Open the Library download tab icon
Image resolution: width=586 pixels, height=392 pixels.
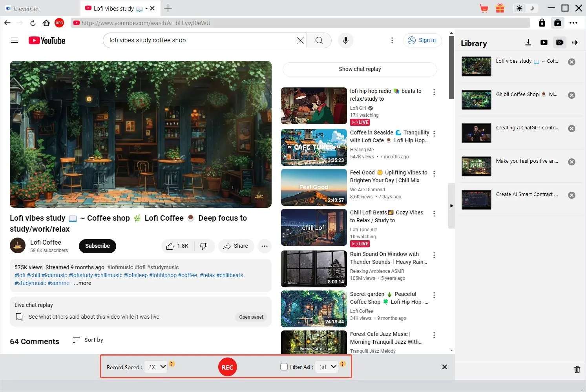[528, 43]
